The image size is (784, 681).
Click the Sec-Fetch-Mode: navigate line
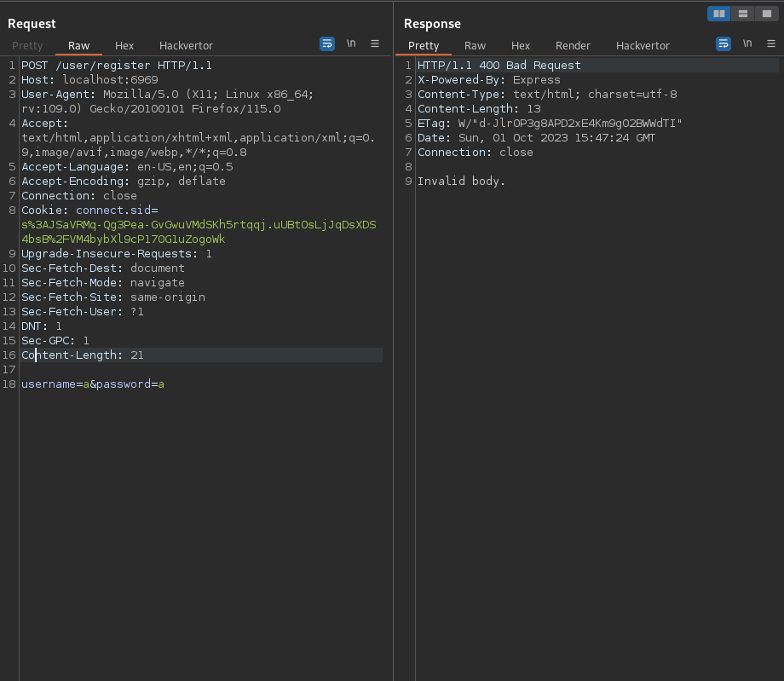[103, 282]
